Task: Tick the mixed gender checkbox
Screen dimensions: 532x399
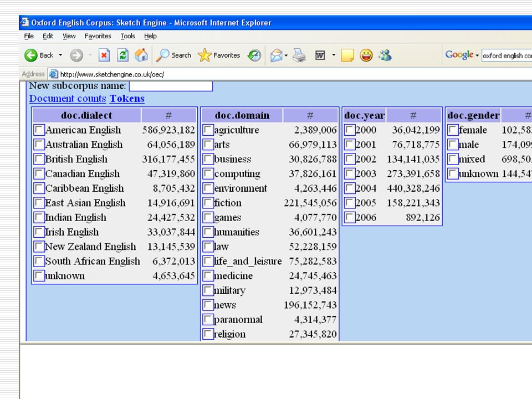Action: [453, 159]
